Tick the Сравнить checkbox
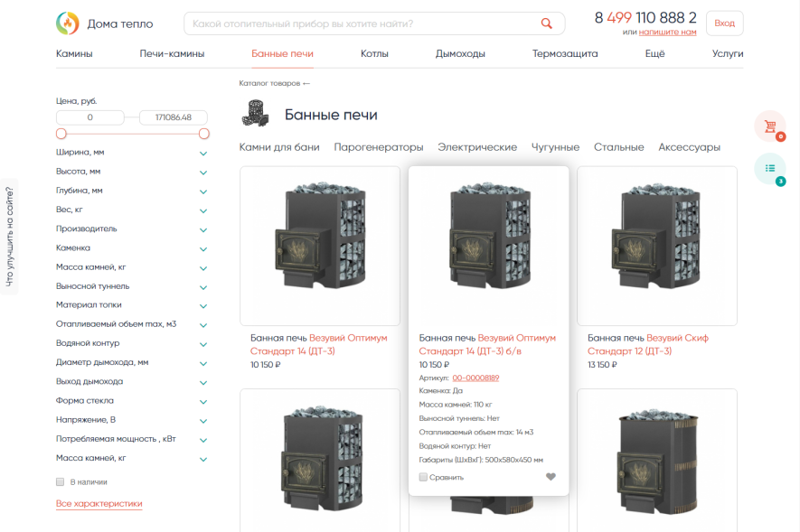 coord(423,477)
